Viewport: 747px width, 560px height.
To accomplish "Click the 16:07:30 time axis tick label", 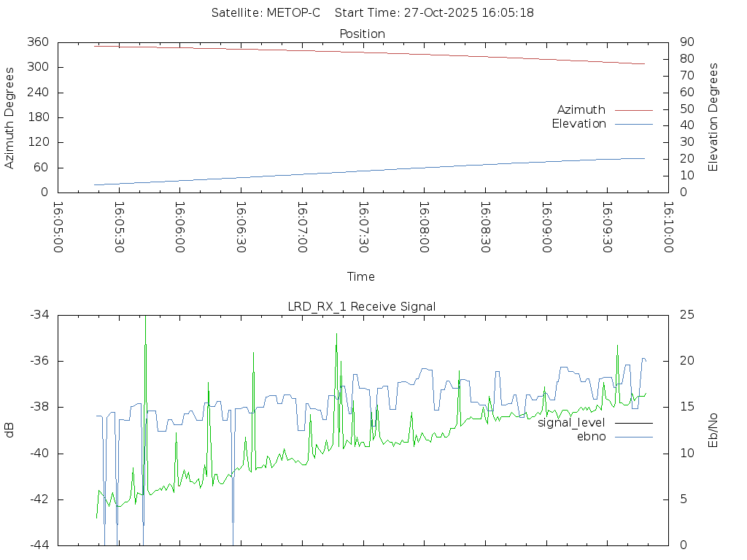I will pyautogui.click(x=363, y=227).
